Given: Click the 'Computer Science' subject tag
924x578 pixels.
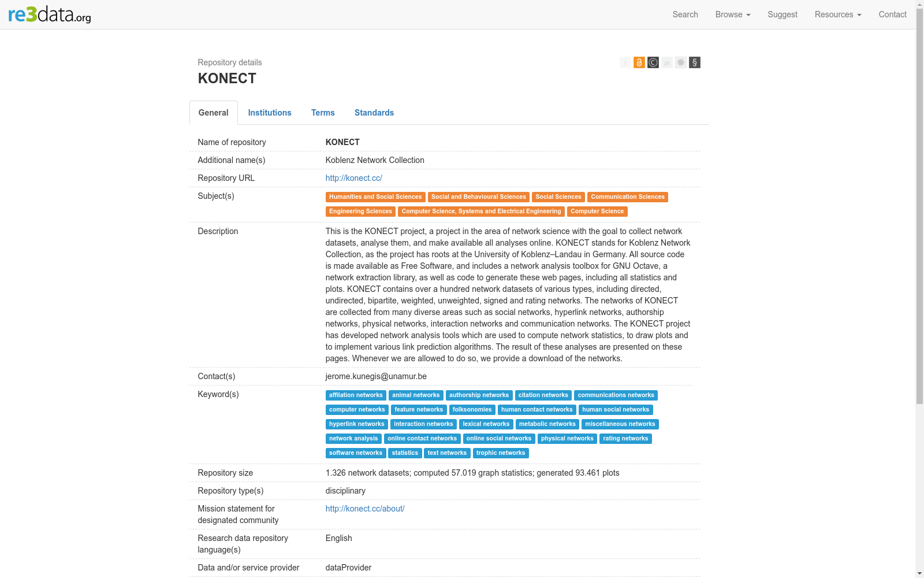Looking at the screenshot, I should [x=597, y=212].
